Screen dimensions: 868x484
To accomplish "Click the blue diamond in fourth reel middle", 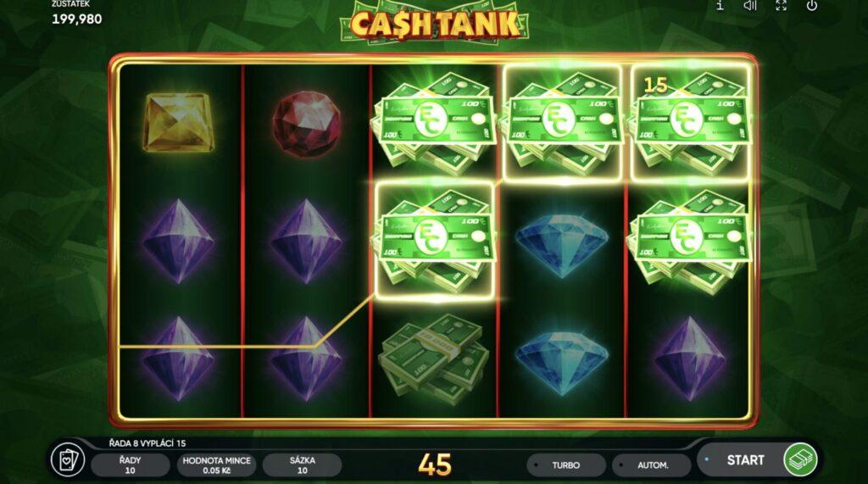I will 562,243.
